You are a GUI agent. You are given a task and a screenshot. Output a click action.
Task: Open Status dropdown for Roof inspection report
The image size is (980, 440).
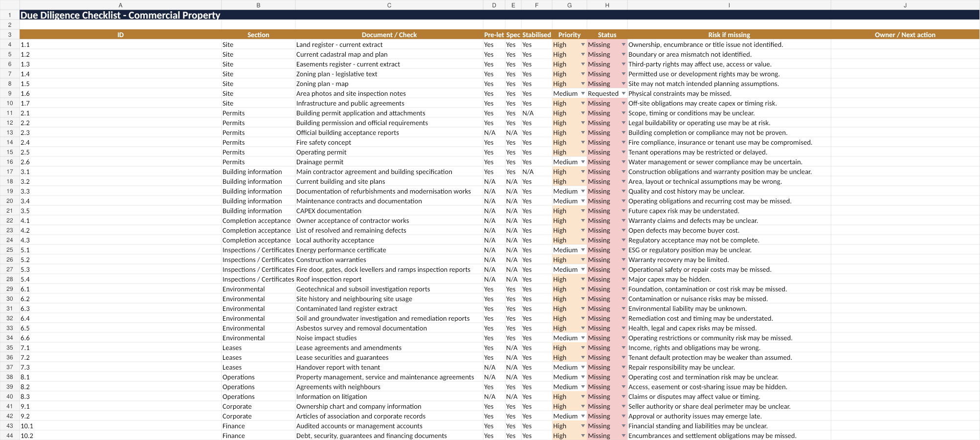point(624,279)
